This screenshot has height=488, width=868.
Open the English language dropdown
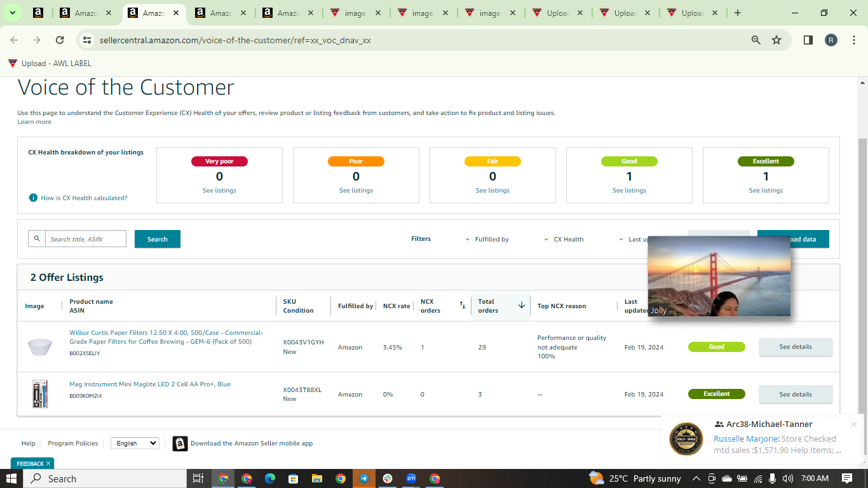click(135, 444)
